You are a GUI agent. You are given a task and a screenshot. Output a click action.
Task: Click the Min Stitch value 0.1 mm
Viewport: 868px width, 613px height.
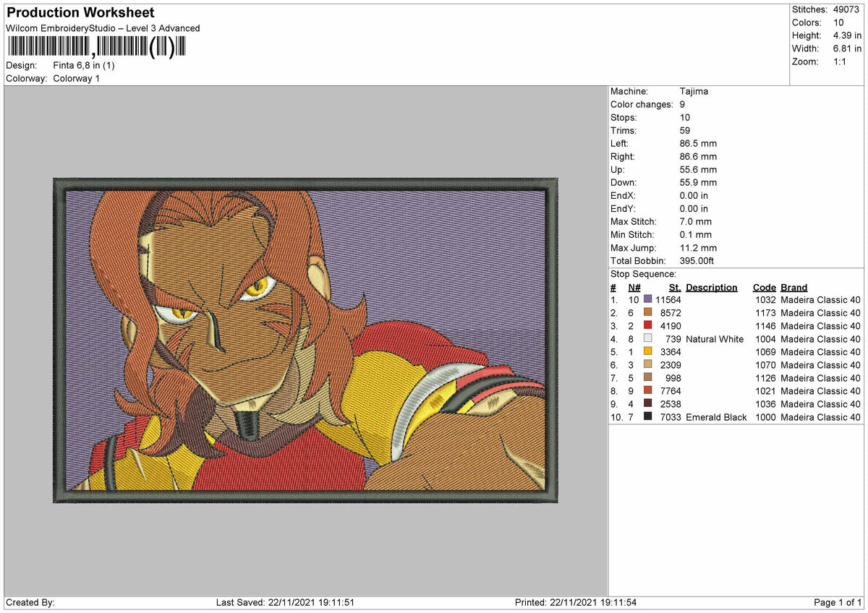click(x=696, y=234)
